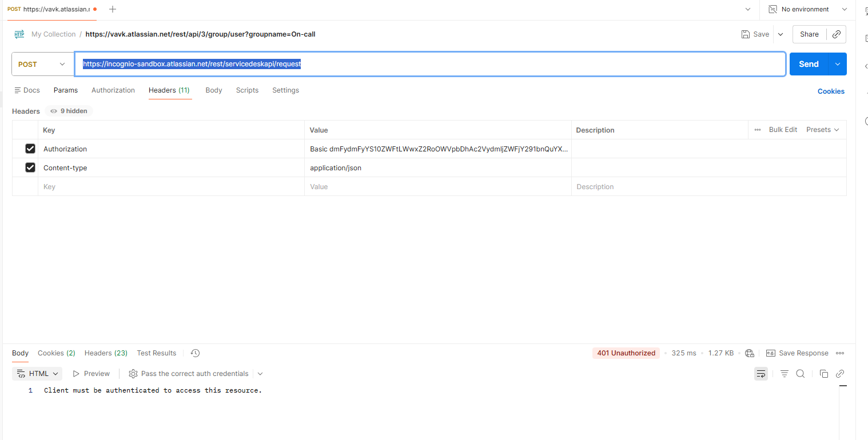
Task: Click the copy request link icon
Action: point(836,34)
